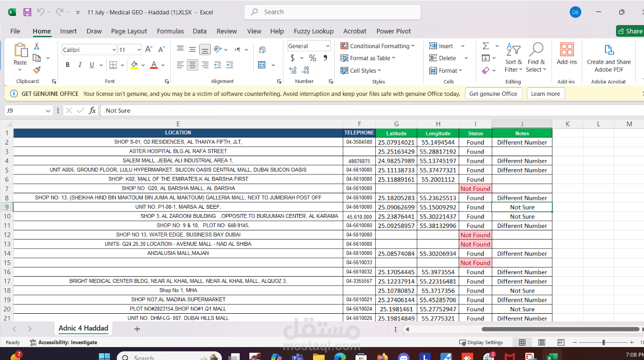The image size is (644, 360).
Task: Click the Decrease Indent icon
Action: 218,65
